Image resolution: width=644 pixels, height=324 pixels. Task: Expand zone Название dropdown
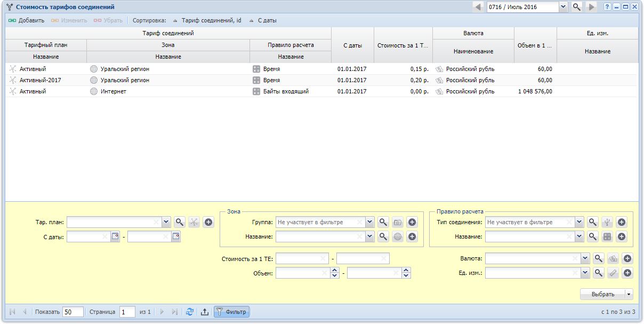(370, 236)
